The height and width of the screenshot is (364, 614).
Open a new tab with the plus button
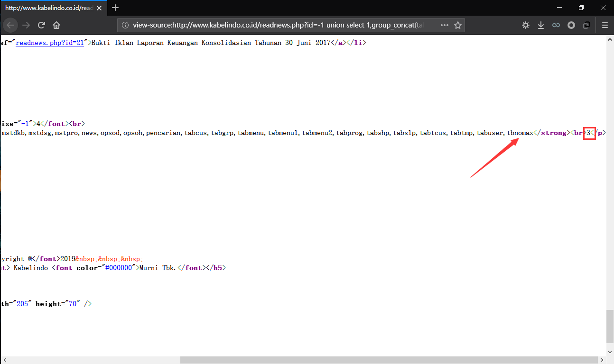point(115,8)
